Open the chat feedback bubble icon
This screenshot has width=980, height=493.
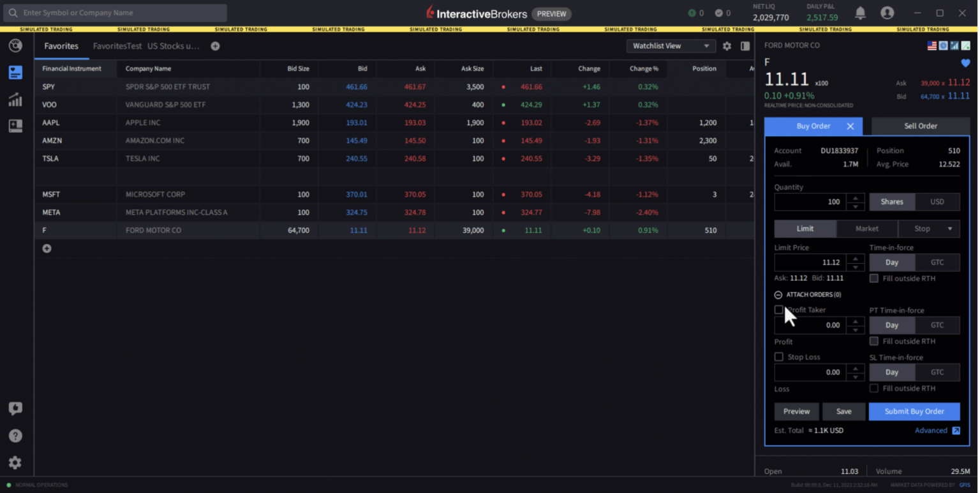[15, 408]
